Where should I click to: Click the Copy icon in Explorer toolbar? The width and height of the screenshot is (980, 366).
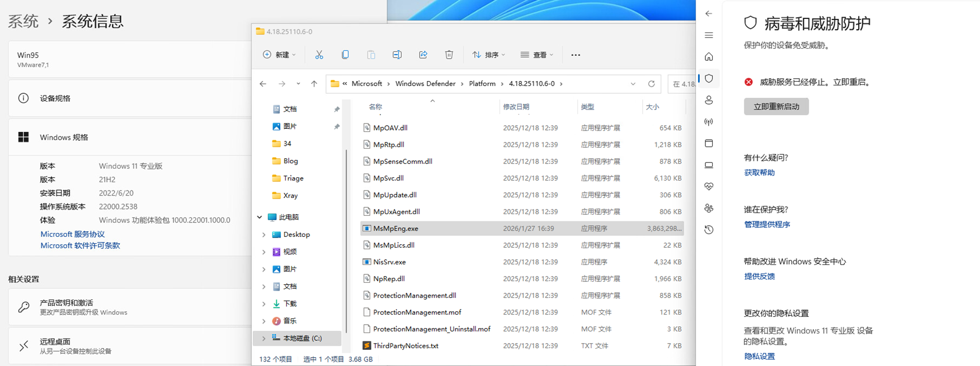coord(345,55)
